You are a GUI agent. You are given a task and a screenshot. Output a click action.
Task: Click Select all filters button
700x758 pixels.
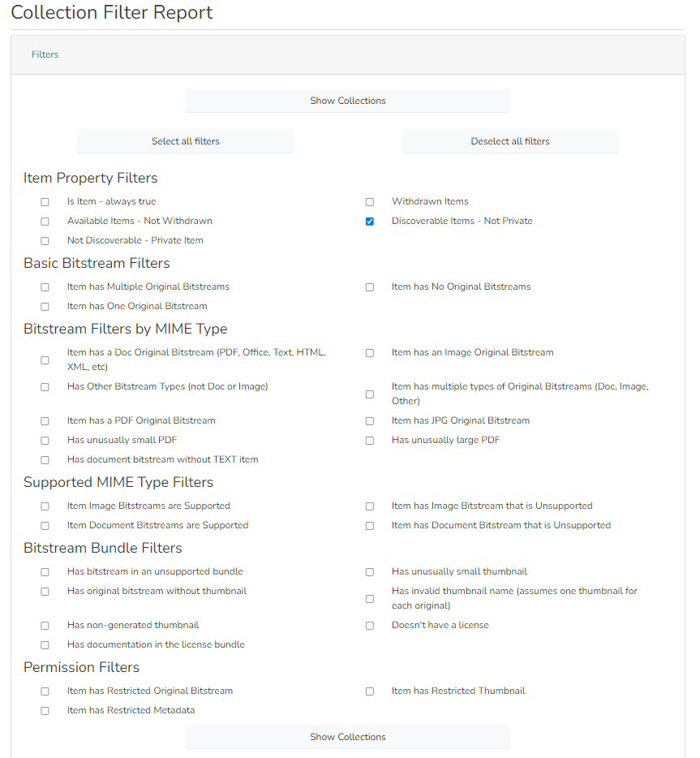coord(185,141)
